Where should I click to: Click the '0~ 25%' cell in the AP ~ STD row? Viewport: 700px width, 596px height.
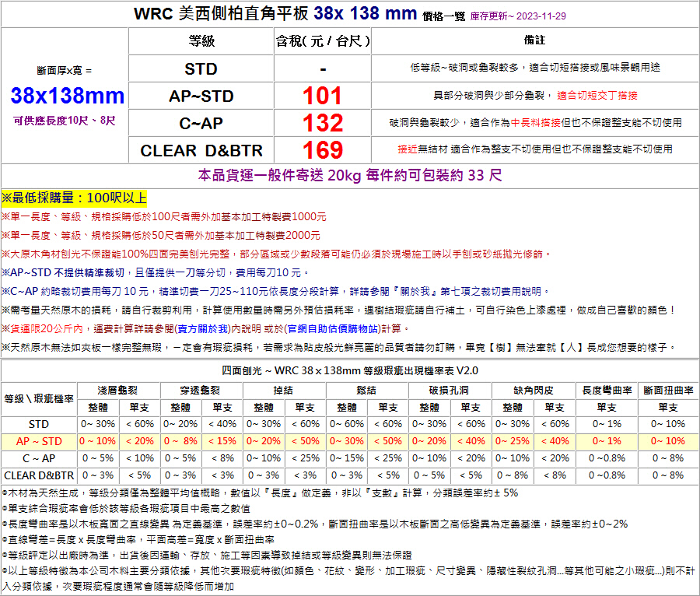[x=513, y=441]
